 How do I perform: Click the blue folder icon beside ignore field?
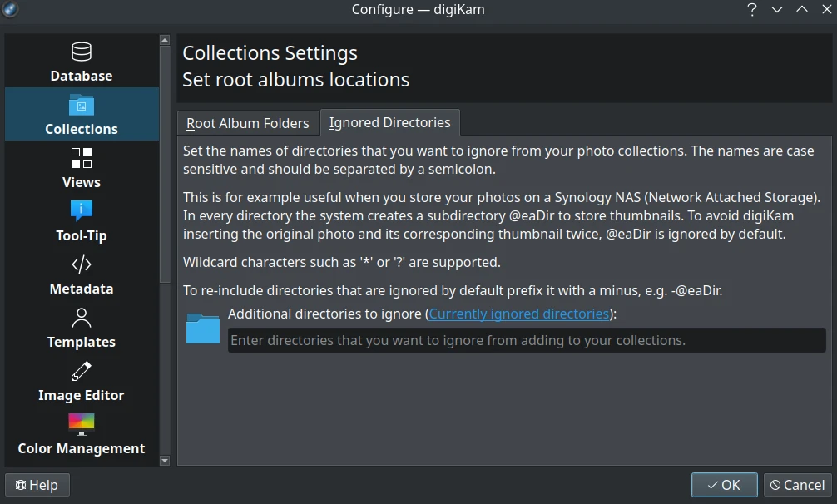point(202,328)
